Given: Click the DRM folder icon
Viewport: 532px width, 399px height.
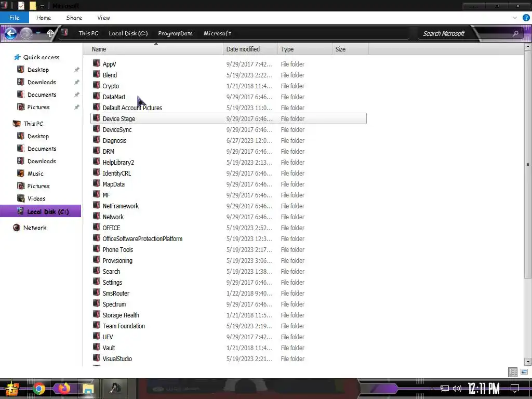Looking at the screenshot, I should click(x=96, y=151).
